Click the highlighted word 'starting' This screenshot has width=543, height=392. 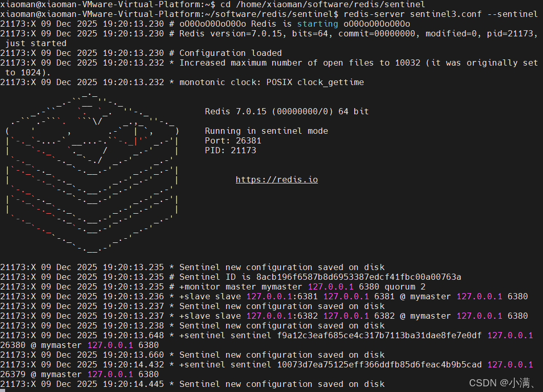pyautogui.click(x=317, y=24)
